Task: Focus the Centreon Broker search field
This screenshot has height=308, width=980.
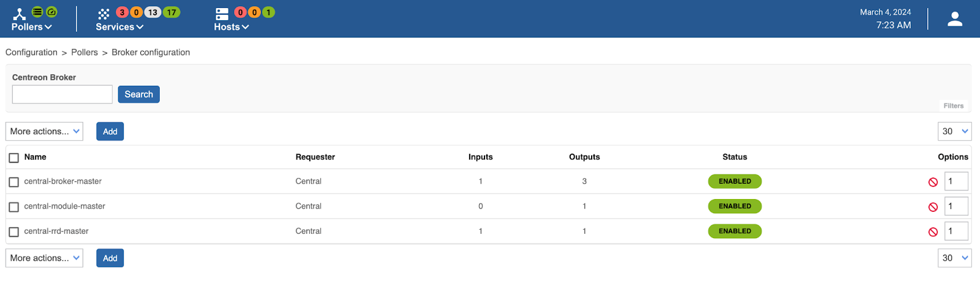Action: click(62, 94)
